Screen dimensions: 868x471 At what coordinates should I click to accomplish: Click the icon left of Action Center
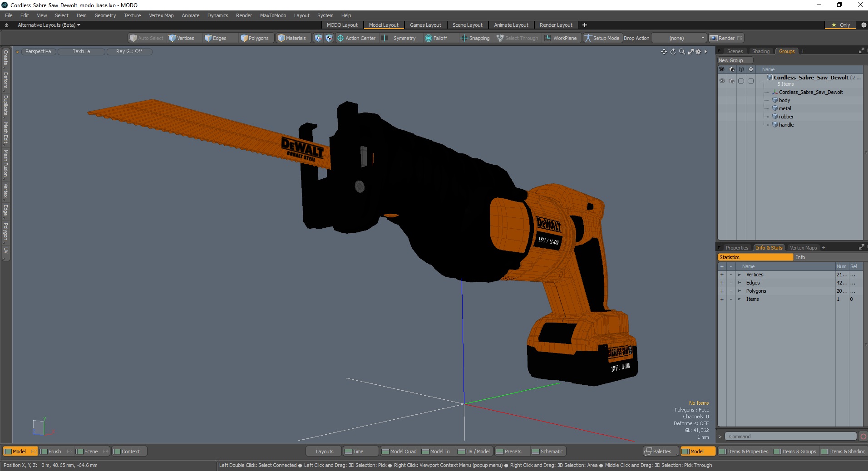pos(329,38)
